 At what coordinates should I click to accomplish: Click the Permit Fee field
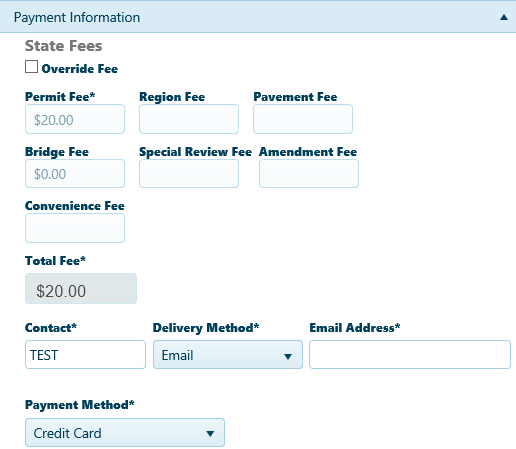point(75,119)
